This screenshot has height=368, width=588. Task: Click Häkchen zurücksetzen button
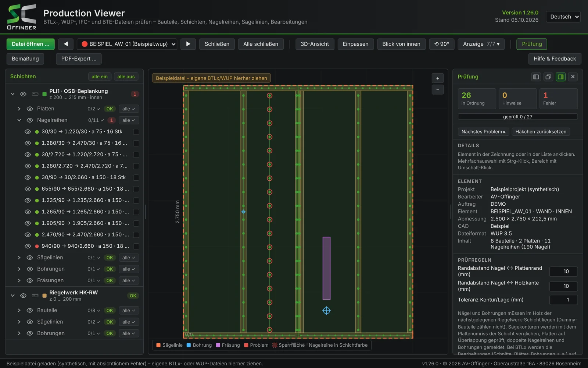pos(541,132)
